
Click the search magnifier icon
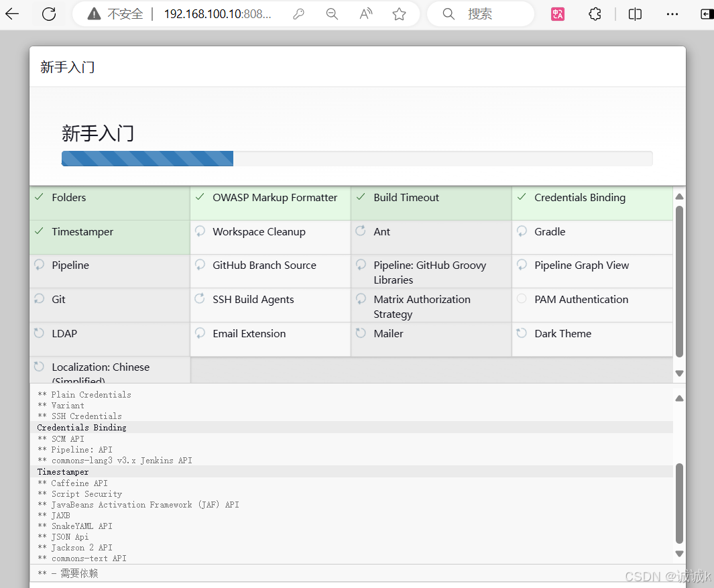[449, 14]
